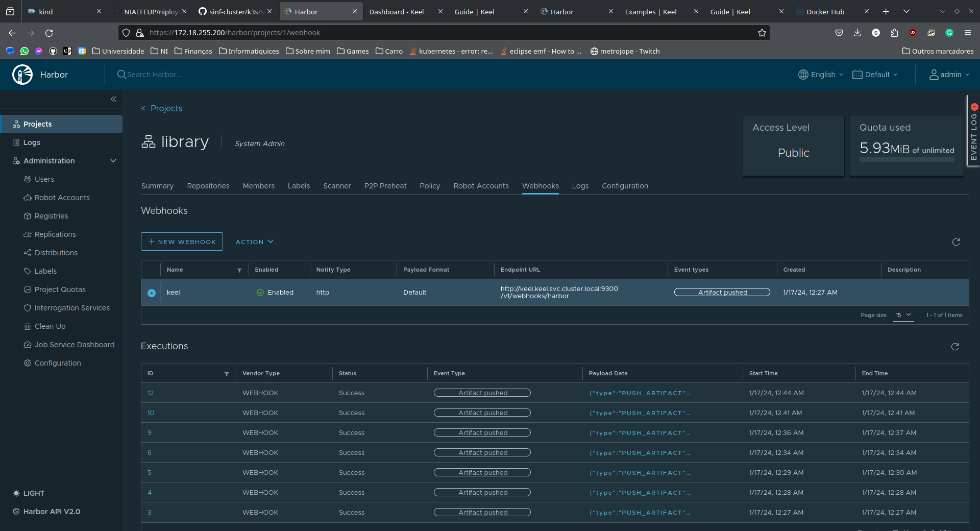Open the Policy tab

[x=430, y=186]
